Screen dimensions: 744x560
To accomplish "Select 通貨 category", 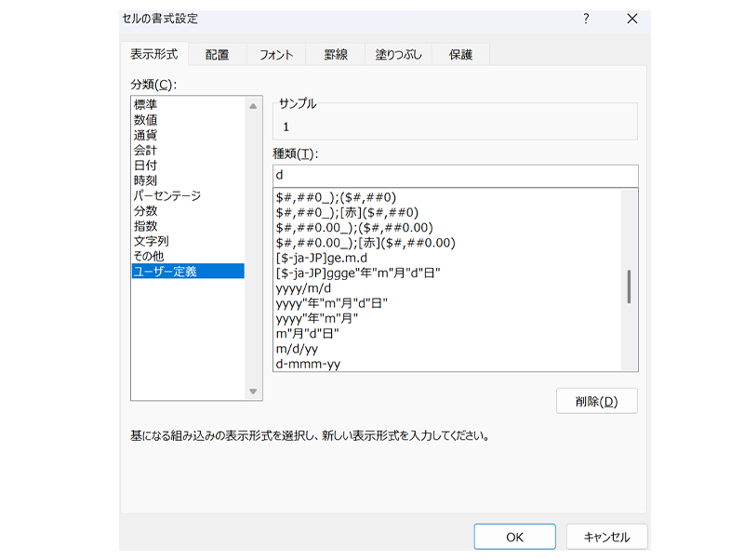I will tap(146, 135).
